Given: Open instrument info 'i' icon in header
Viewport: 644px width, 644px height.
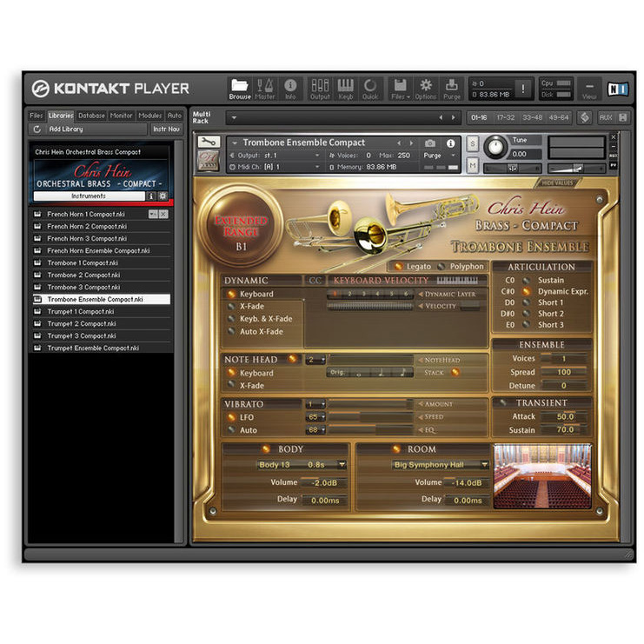Looking at the screenshot, I should [x=450, y=143].
